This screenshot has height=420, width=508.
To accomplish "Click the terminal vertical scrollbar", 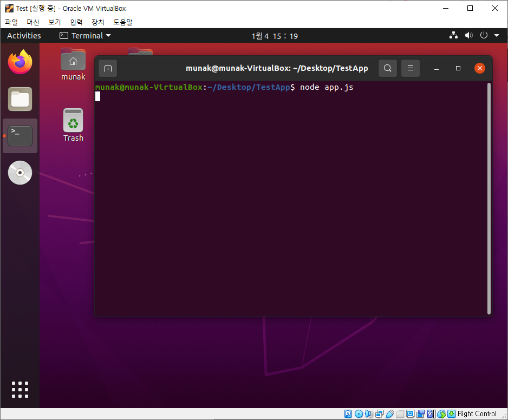I will tap(489, 199).
